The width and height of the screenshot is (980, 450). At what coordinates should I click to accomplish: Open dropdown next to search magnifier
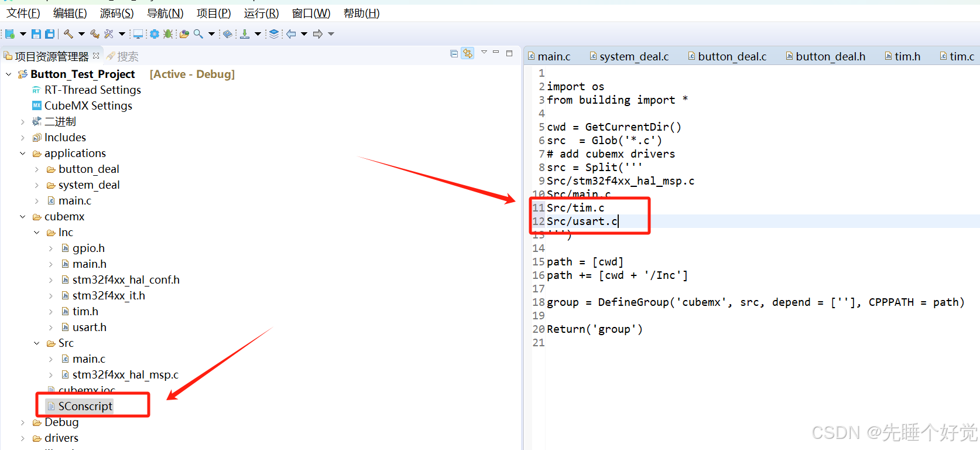point(211,34)
